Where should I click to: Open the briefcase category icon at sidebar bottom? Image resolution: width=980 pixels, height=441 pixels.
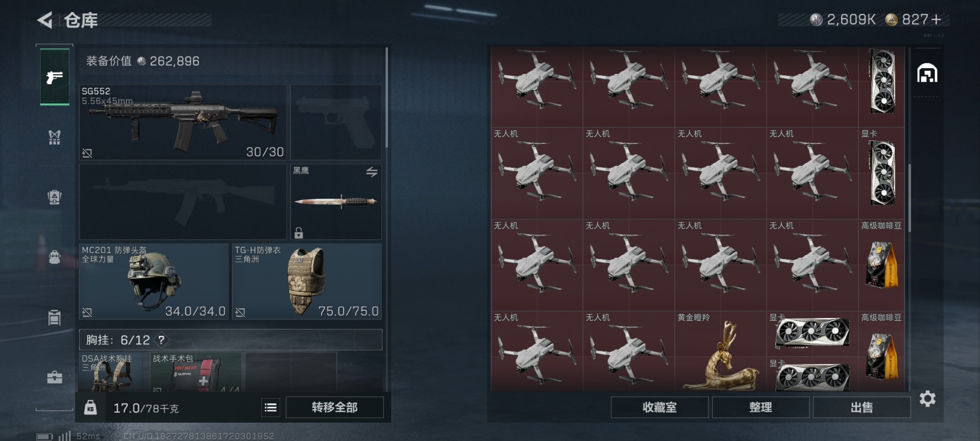tap(55, 378)
